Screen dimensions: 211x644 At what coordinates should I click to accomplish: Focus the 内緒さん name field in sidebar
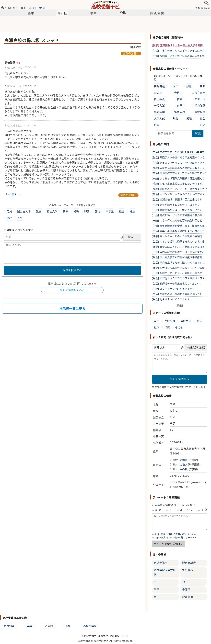point(166,348)
